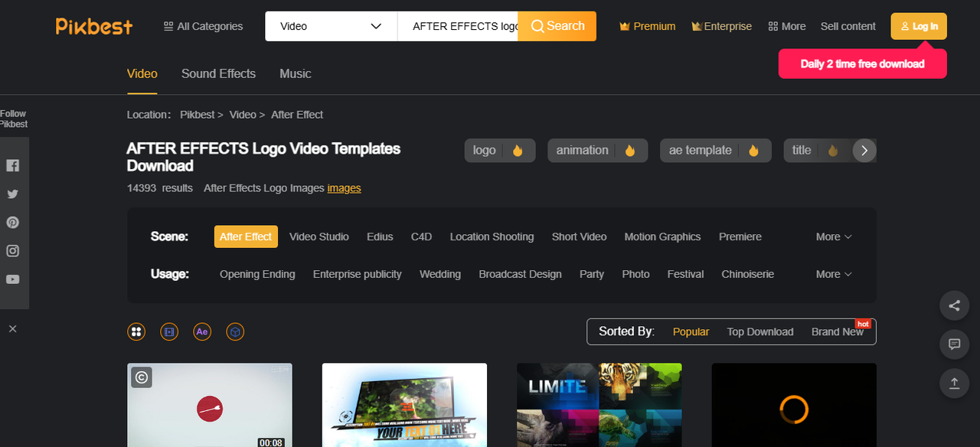
Task: Open the All Categories menu
Action: pyautogui.click(x=203, y=26)
